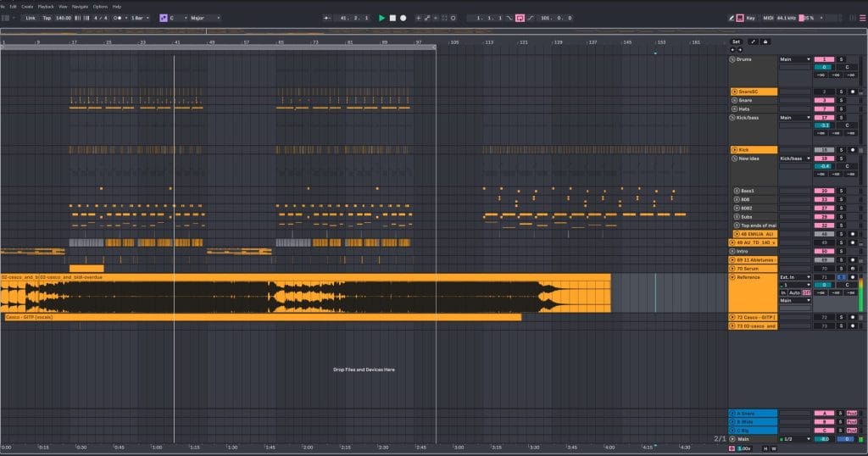Image resolution: width=868 pixels, height=456 pixels.
Task: Click the Kick/bass track volume slider
Action: [x=825, y=125]
